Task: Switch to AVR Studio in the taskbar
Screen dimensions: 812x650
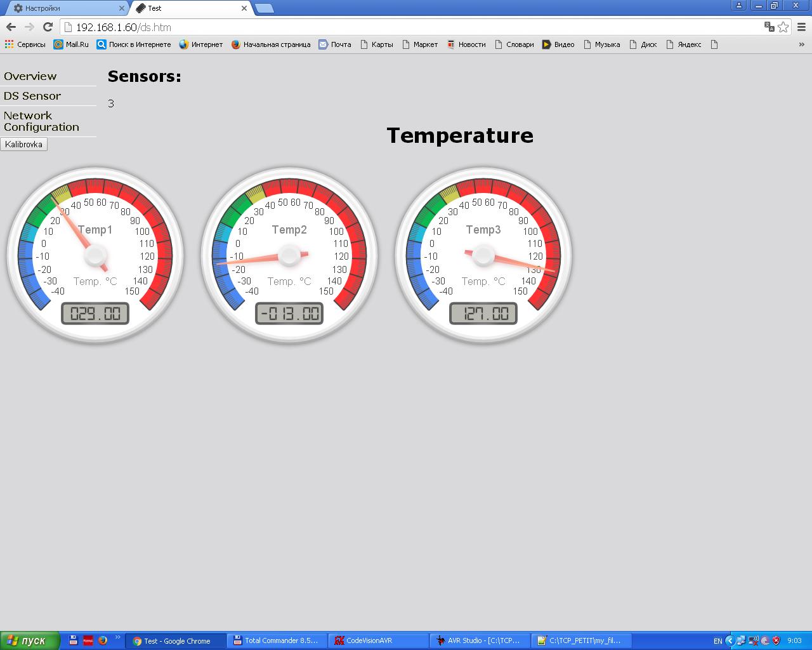Action: coord(480,640)
